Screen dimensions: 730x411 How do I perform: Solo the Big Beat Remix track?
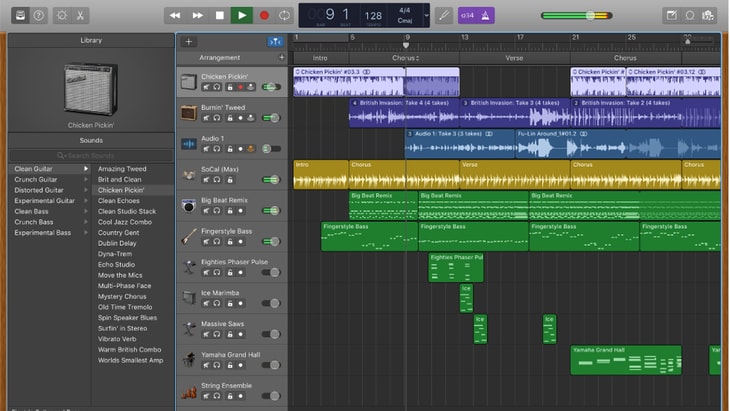click(x=217, y=210)
